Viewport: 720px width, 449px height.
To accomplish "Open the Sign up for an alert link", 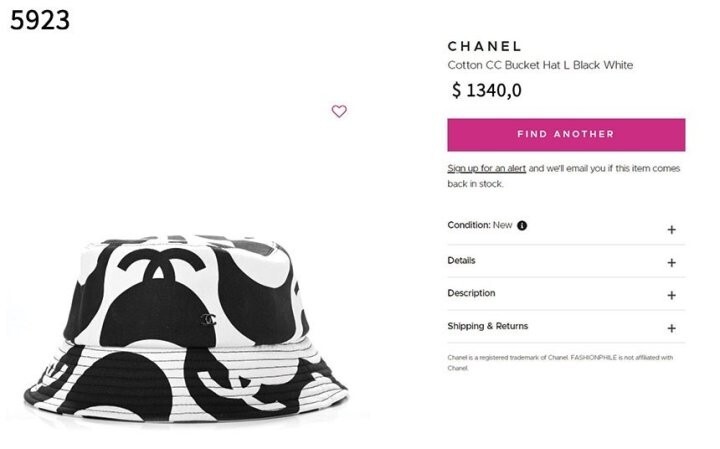I will coord(486,168).
